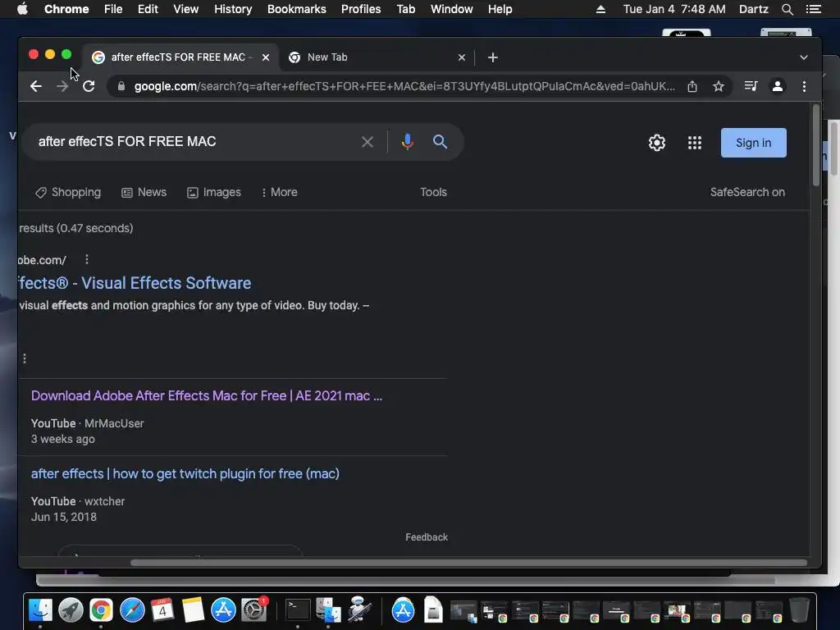Image resolution: width=840 pixels, height=630 pixels.
Task: Open the Apple menu
Action: point(22,9)
